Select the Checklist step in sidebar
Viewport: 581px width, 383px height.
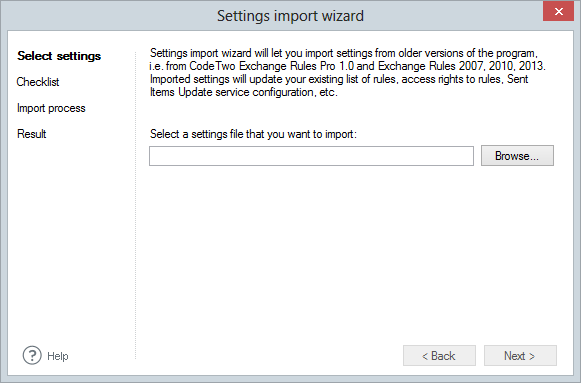(38, 82)
